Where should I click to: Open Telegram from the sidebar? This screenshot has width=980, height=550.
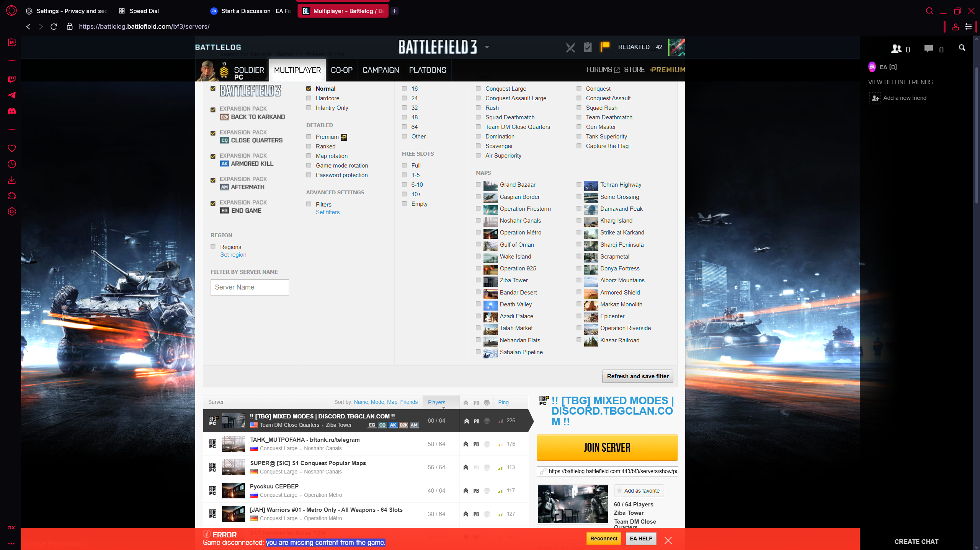[12, 95]
